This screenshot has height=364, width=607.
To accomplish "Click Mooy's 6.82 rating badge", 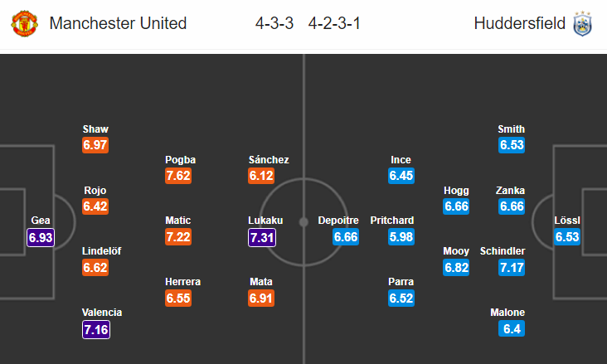I will [456, 268].
